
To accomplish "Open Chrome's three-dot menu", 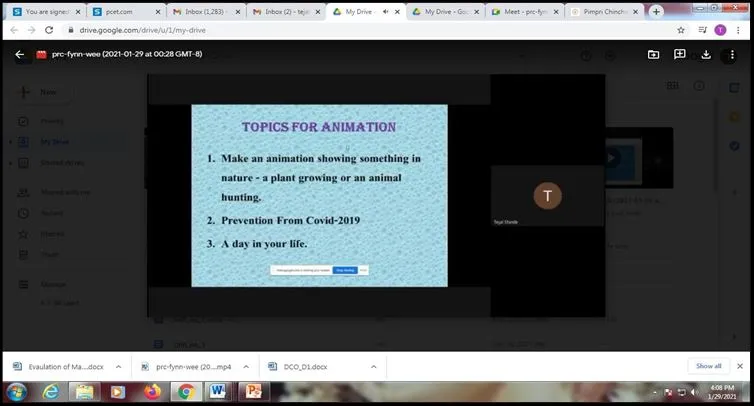I will click(738, 30).
